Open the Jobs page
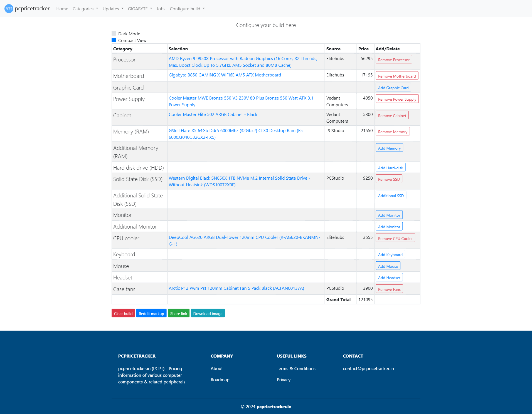532x414 pixels. [x=161, y=9]
